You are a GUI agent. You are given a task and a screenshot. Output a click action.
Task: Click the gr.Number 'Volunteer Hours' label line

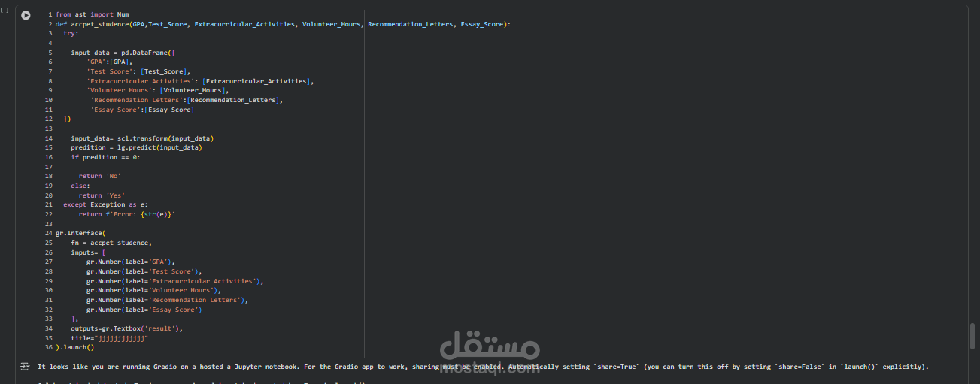pos(152,290)
